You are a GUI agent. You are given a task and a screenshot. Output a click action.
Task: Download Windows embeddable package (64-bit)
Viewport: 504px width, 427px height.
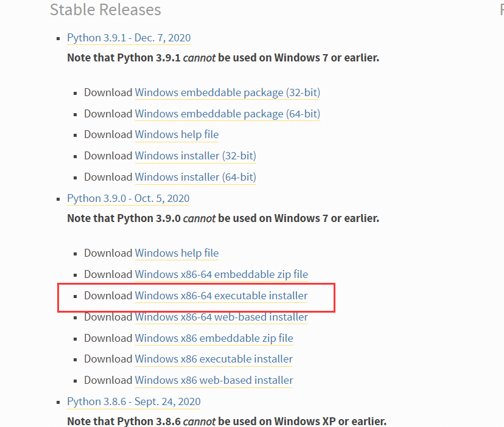click(228, 114)
